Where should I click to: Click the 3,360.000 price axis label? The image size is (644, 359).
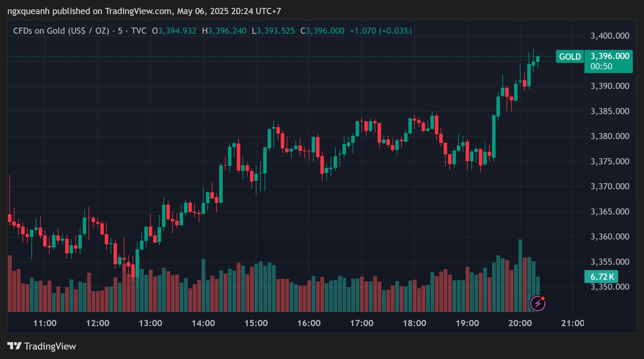610,237
